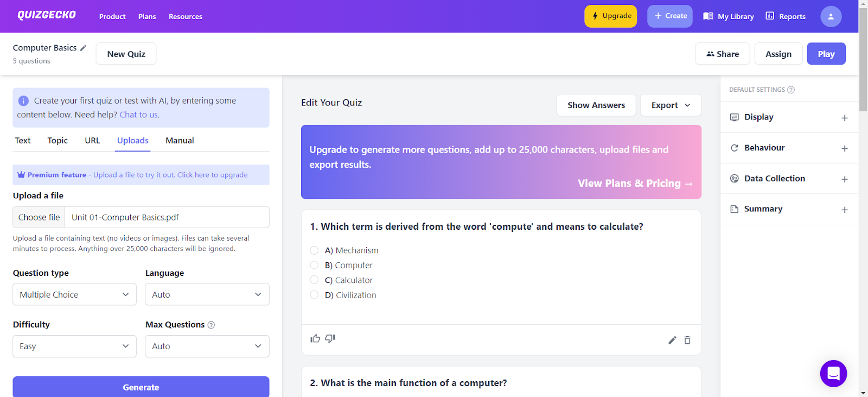Open the chat support bubble icon
868x397 pixels.
click(833, 374)
